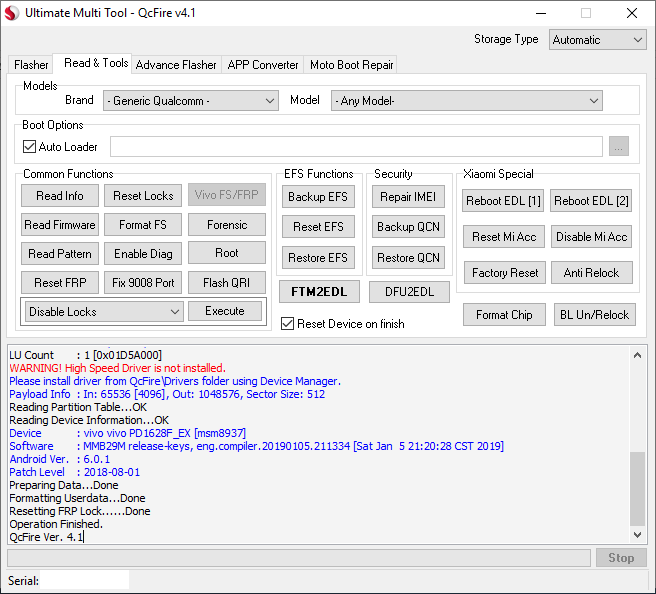Open the Advance Flasher tab
This screenshot has height=594, width=656.
coord(176,65)
